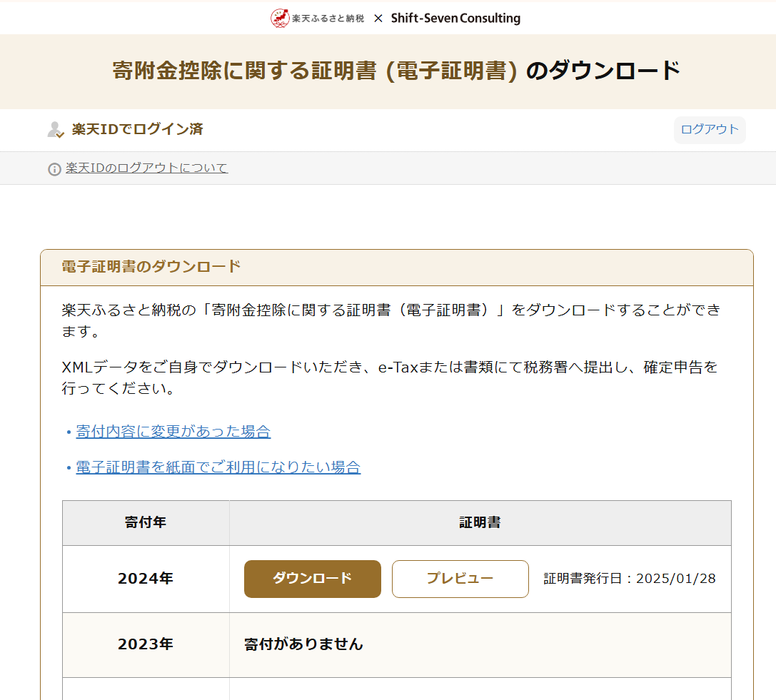This screenshot has width=776, height=700.
Task: Download the 2024年 certificate
Action: click(x=312, y=579)
